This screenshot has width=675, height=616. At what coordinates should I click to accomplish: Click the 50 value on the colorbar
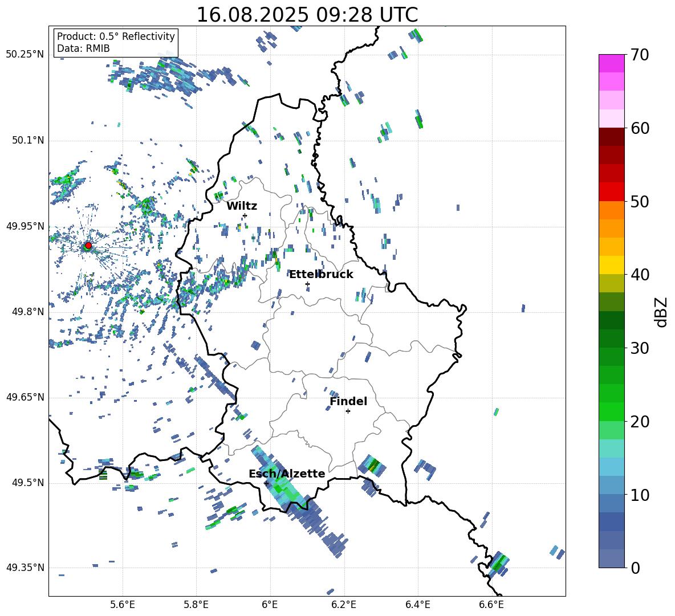pos(640,201)
